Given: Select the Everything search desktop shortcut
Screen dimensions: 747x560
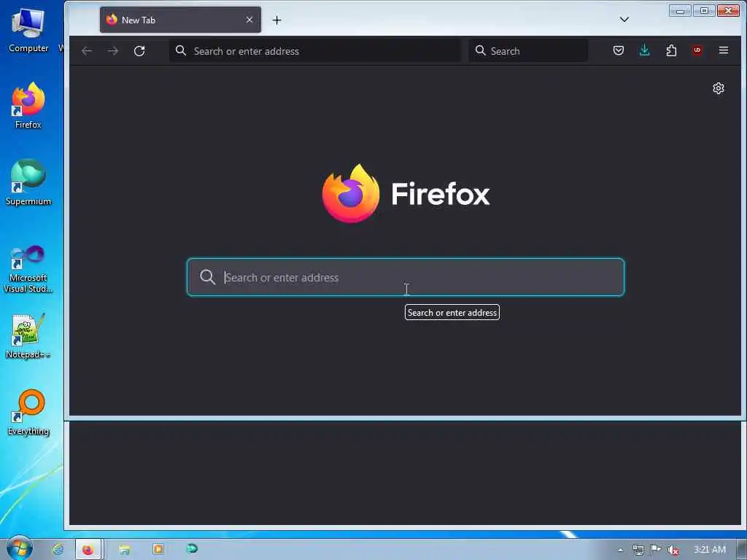Looking at the screenshot, I should coord(28,413).
